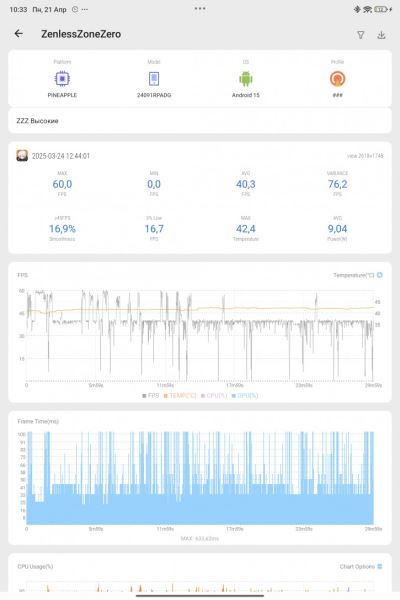
Task: Tap the ZenlessZoneZero app thumbnail icon
Action: click(22, 155)
